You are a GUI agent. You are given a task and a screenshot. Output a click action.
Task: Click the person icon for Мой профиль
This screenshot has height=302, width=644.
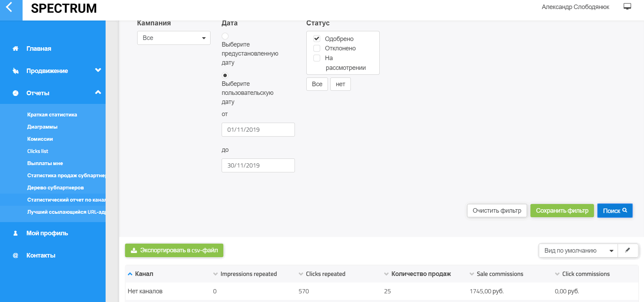click(16, 233)
